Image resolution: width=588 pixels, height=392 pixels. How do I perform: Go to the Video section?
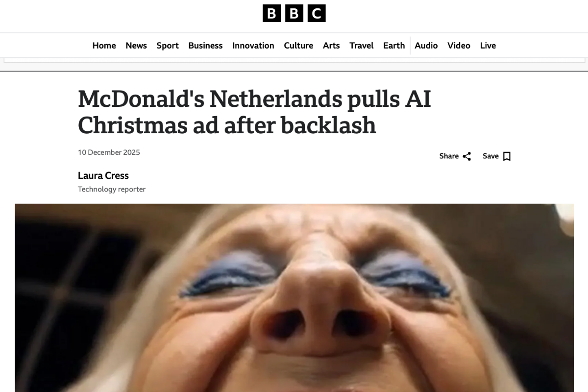(x=459, y=46)
